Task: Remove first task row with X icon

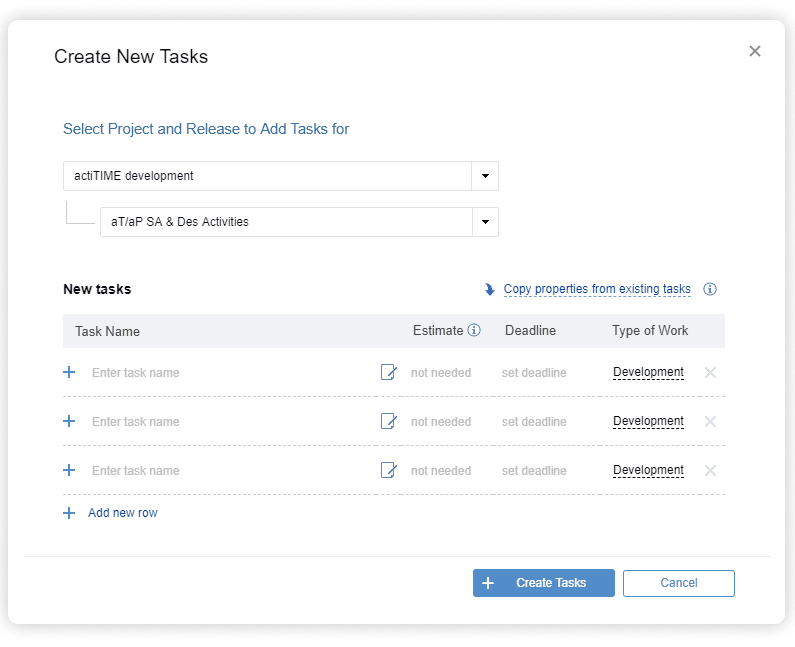Action: click(x=710, y=373)
